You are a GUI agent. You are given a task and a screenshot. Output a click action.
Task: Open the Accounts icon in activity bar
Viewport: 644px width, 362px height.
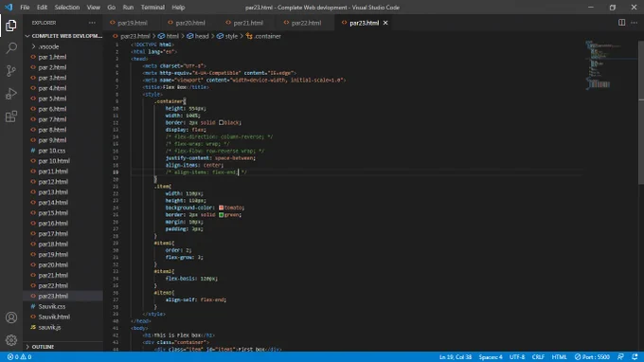click(11, 317)
